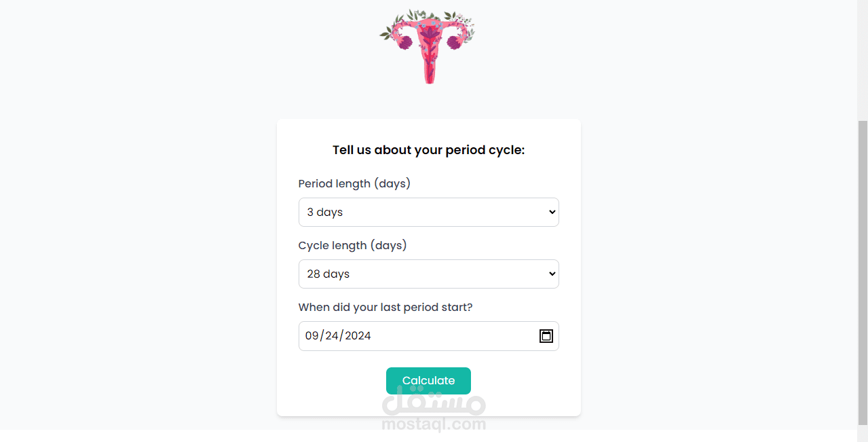Click the scrollbar track above the thumb
The width and height of the screenshot is (868, 442).
(863, 61)
